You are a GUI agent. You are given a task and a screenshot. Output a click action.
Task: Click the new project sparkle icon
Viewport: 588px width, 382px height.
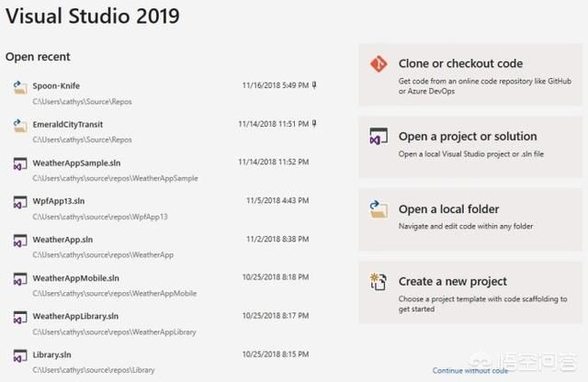(x=378, y=282)
